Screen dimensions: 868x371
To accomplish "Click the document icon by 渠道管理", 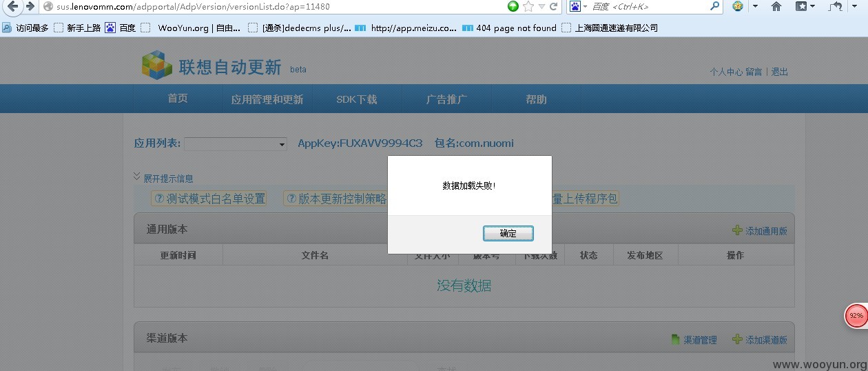I will [x=676, y=339].
